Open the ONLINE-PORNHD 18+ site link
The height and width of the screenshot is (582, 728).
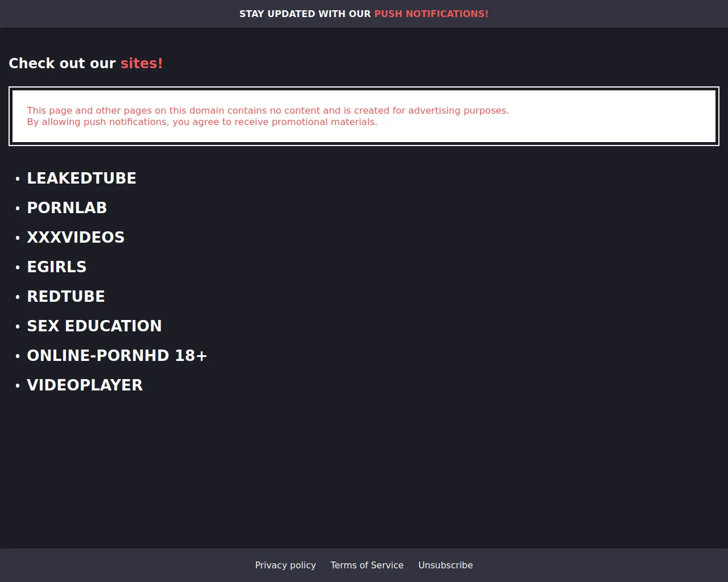pyautogui.click(x=117, y=356)
